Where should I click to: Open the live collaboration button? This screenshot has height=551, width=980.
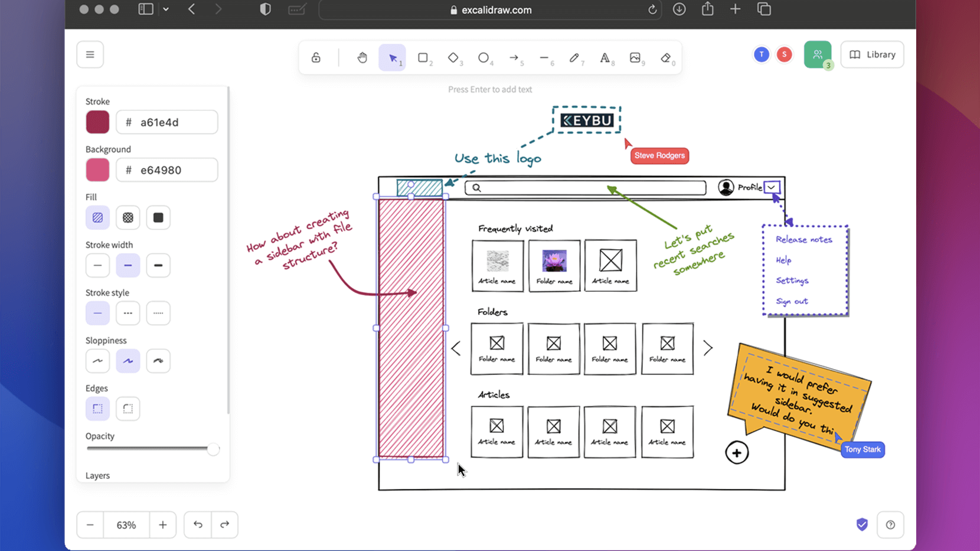pos(817,54)
